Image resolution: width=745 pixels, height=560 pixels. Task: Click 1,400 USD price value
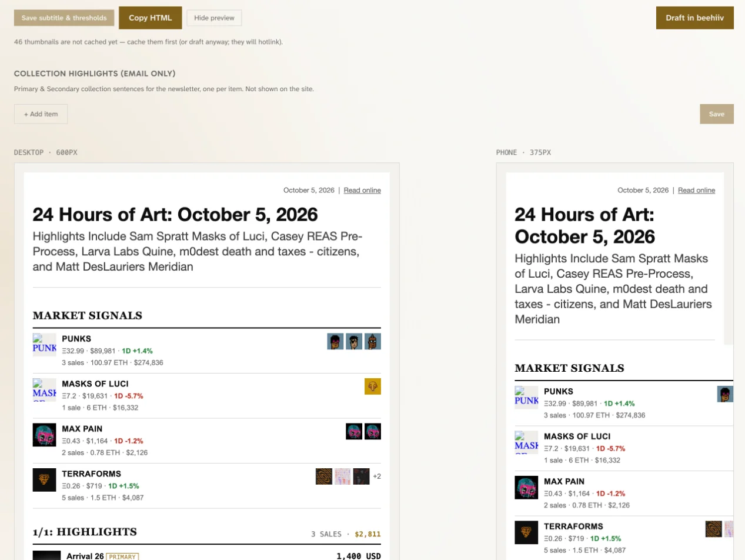coord(359,556)
